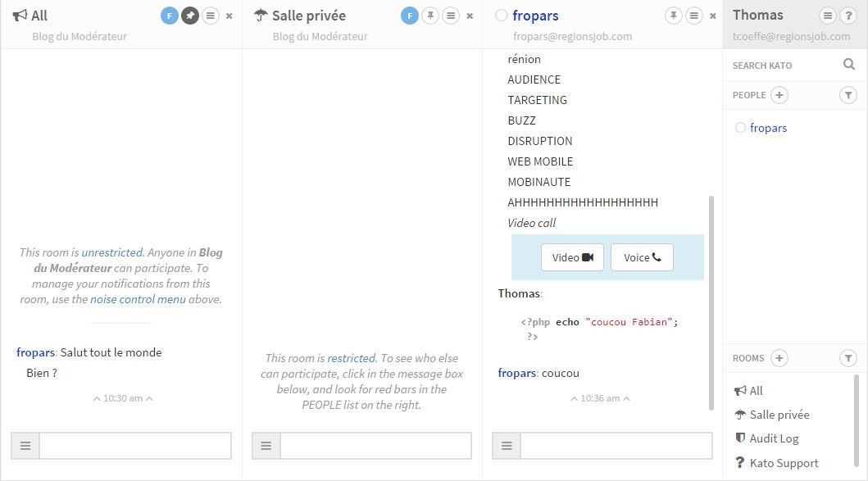Open the Audit Log room
The height and width of the screenshot is (481, 868).
773,438
